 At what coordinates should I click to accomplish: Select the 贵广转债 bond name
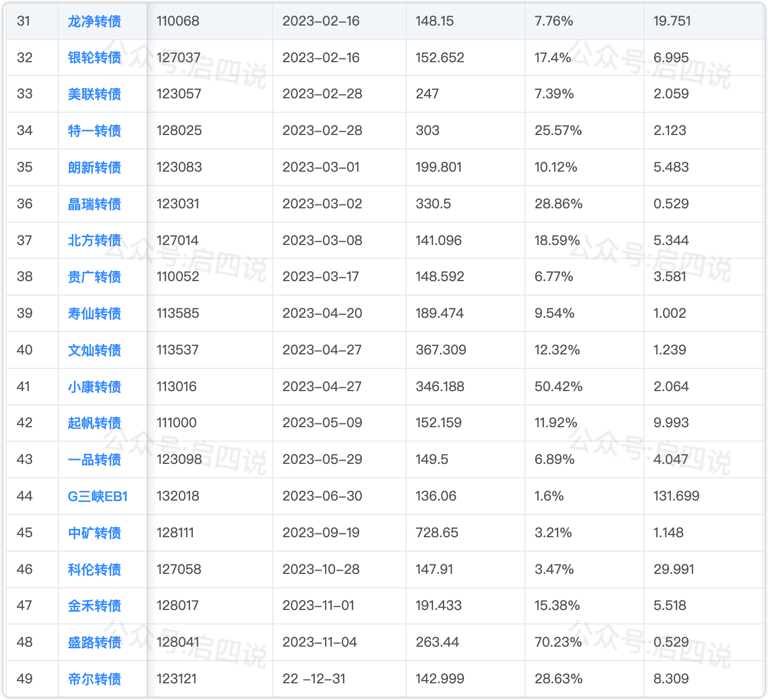click(x=94, y=277)
